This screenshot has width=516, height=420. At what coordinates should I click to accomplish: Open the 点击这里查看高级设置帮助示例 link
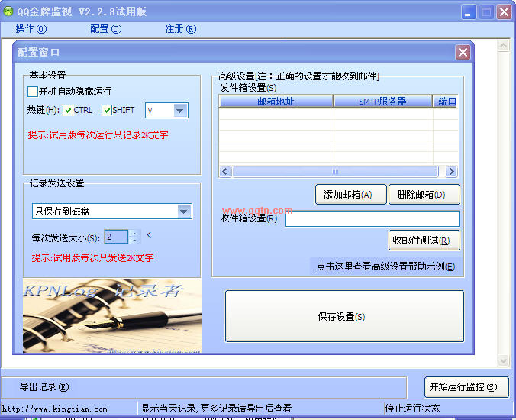pyautogui.click(x=385, y=267)
